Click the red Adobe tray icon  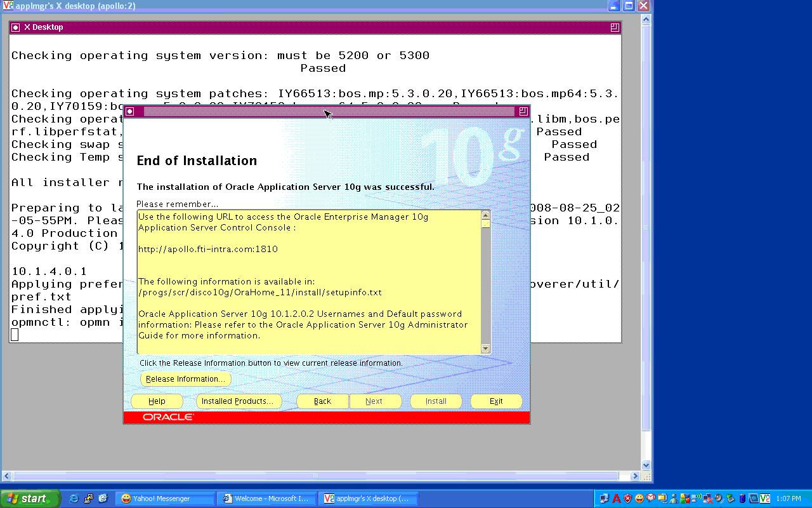pos(616,498)
